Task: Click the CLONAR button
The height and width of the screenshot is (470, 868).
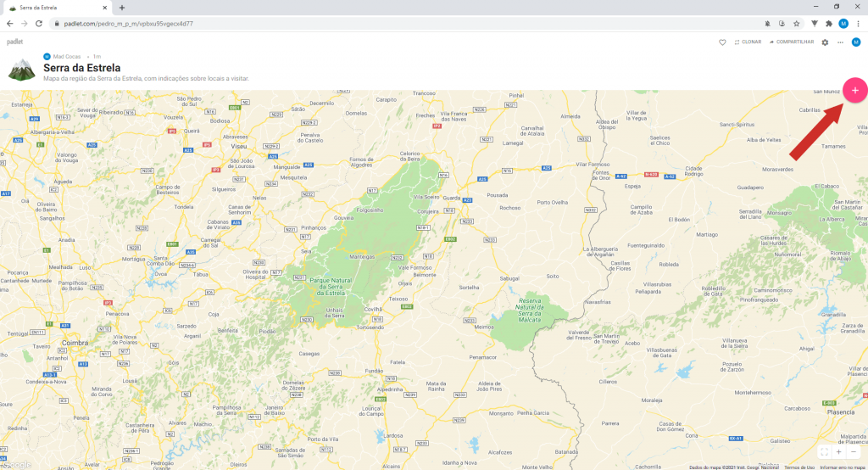Action: (x=748, y=42)
